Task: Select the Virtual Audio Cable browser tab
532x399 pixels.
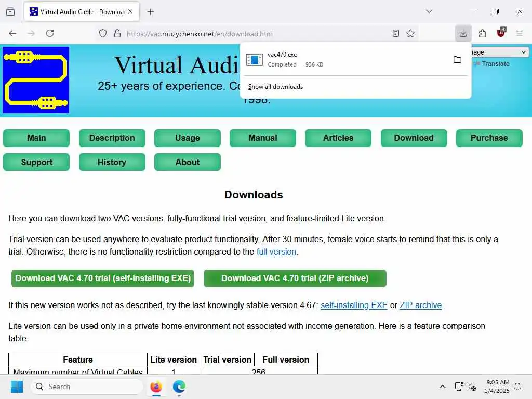Action: [x=82, y=12]
